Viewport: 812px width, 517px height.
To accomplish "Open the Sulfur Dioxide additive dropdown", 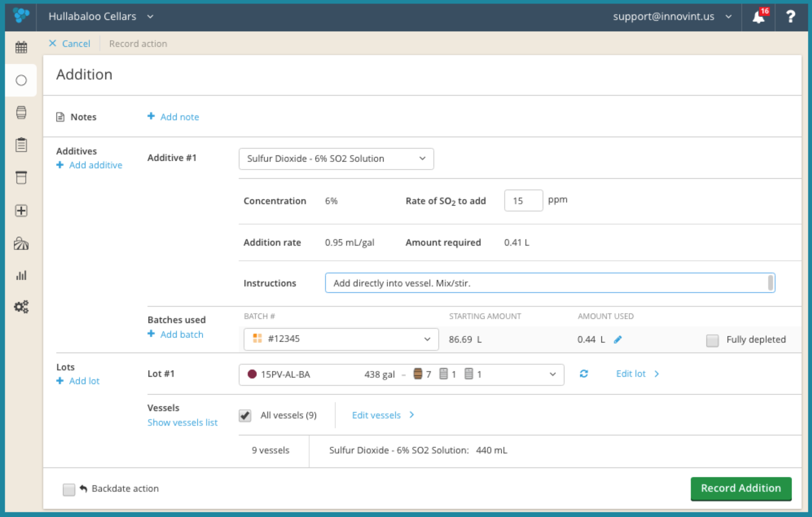I will (x=336, y=159).
